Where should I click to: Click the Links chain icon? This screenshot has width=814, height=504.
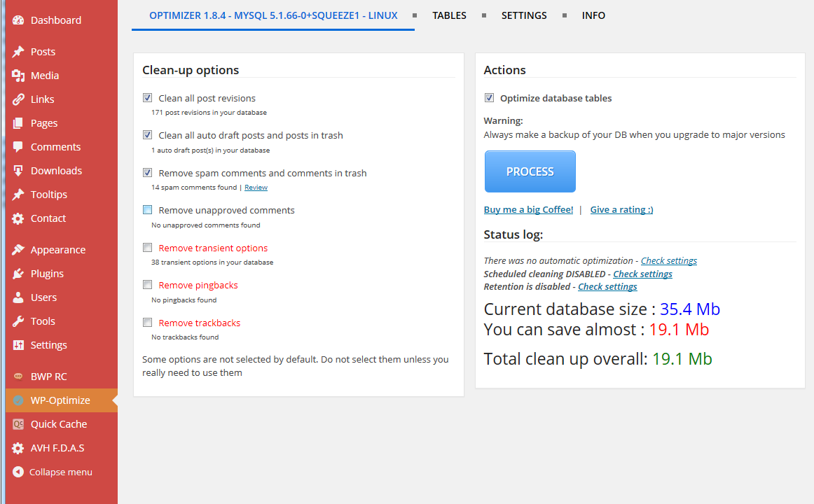pyautogui.click(x=18, y=99)
